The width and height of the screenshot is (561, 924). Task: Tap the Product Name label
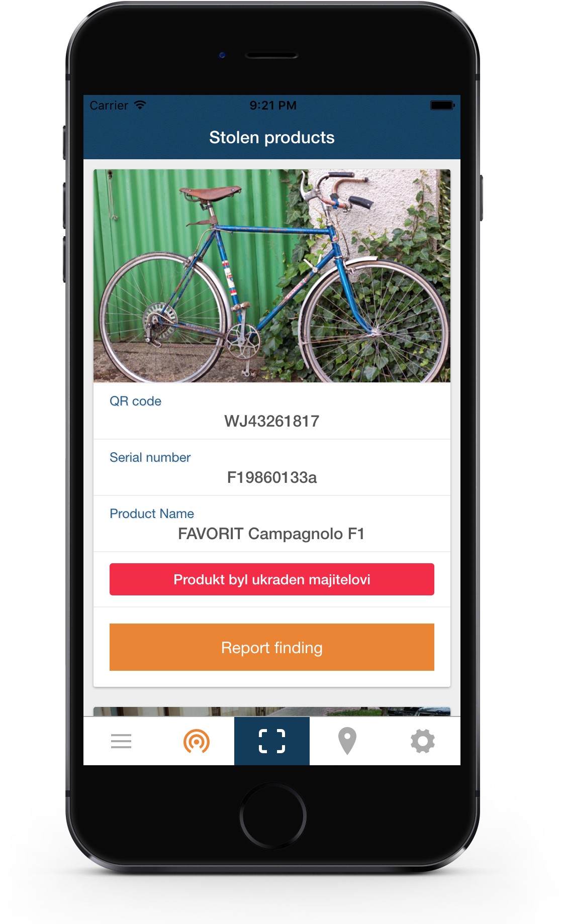152,514
